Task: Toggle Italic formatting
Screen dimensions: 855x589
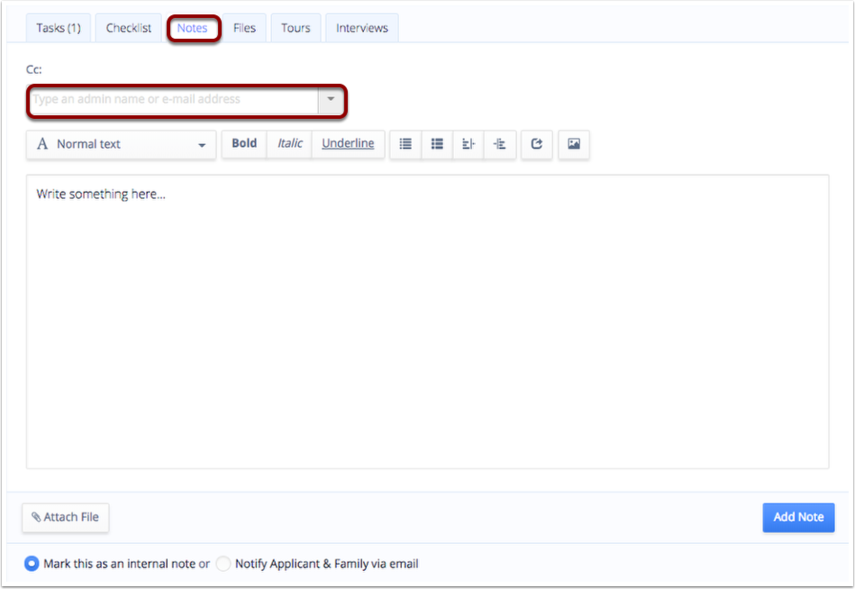Action: (290, 144)
